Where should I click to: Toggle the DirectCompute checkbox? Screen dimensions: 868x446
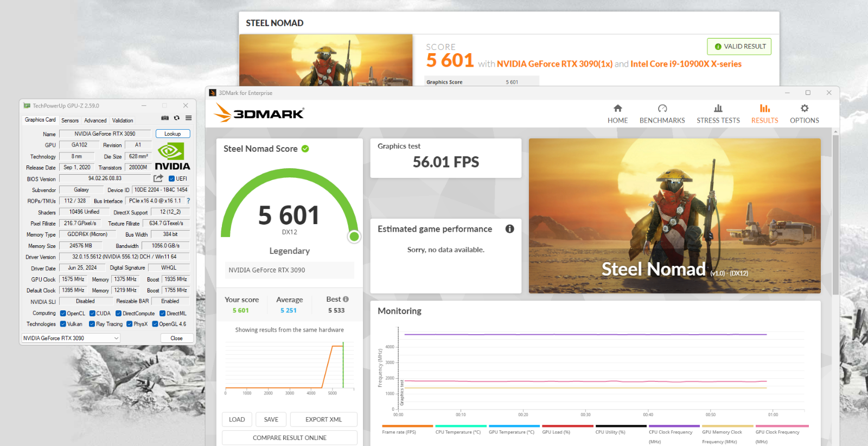[x=118, y=313]
